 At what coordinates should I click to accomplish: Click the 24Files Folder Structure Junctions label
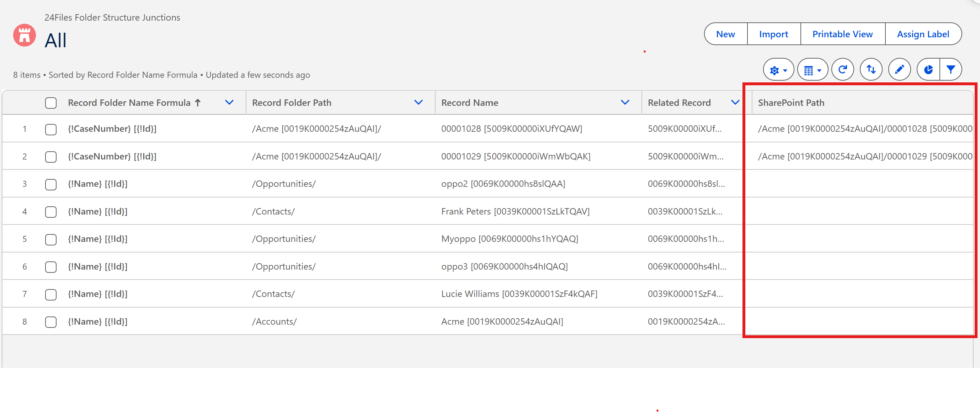pos(112,17)
